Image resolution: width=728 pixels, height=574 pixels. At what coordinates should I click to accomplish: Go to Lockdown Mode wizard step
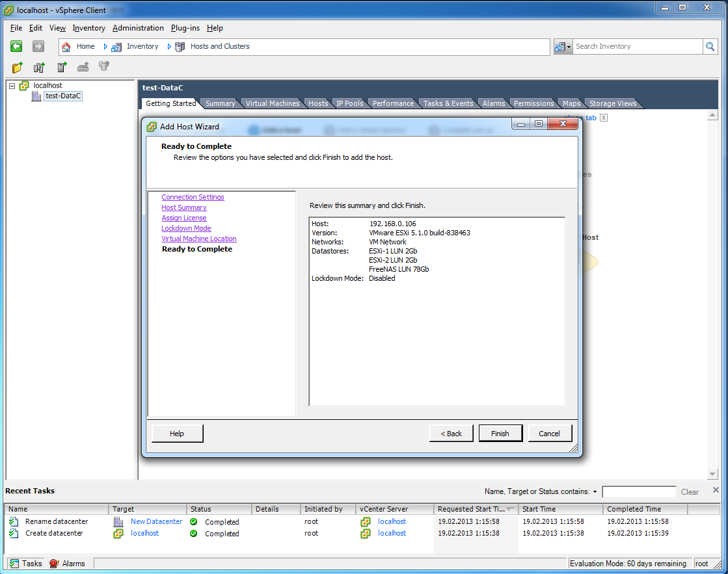(x=186, y=228)
